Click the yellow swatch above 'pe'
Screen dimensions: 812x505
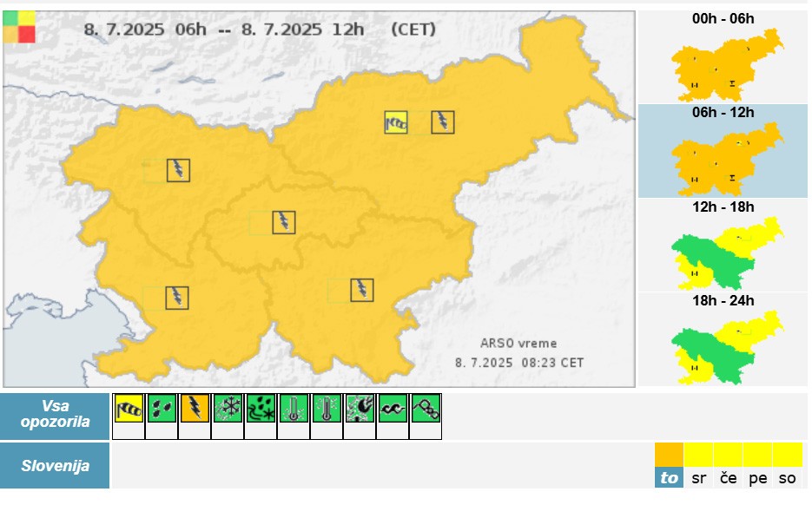pos(757,455)
